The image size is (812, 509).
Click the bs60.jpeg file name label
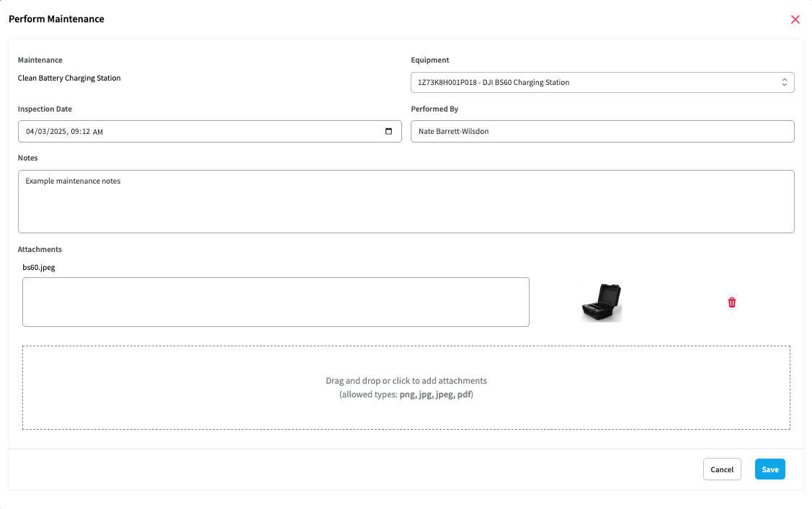click(39, 267)
